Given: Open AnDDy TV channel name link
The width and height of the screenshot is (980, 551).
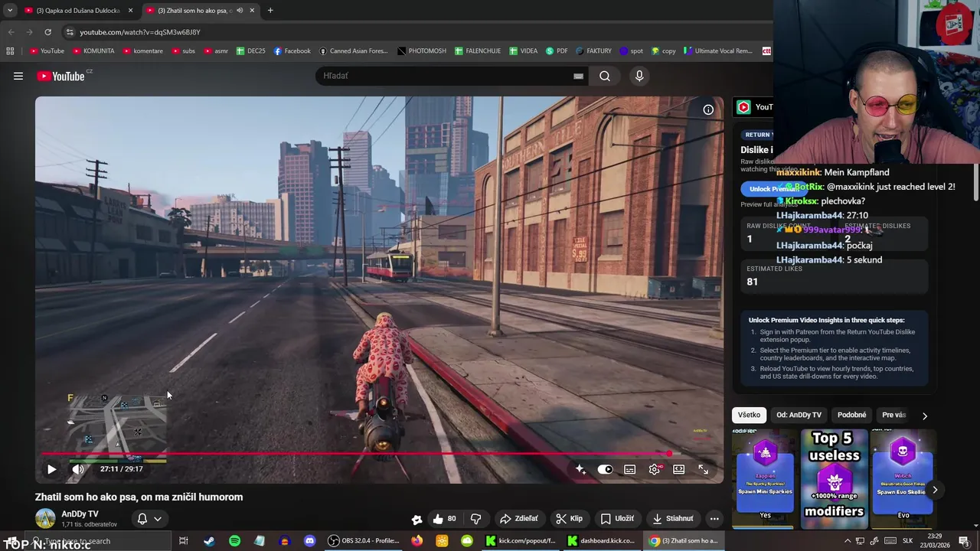Looking at the screenshot, I should point(80,514).
